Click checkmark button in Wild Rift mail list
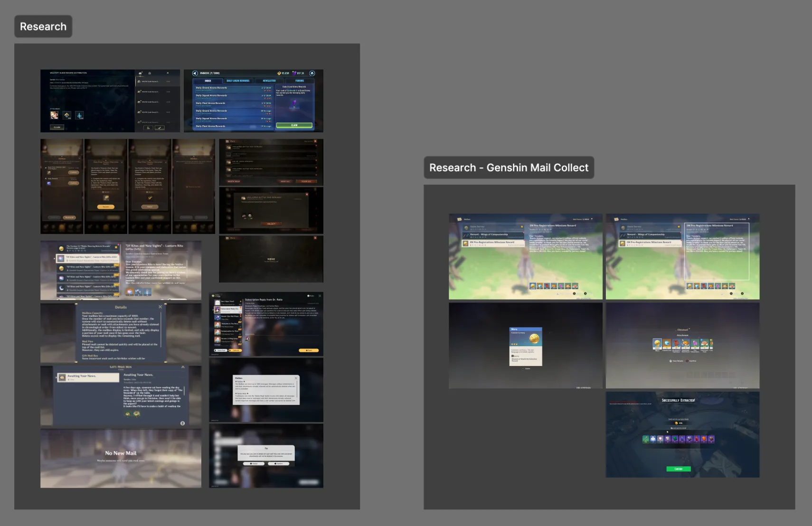The width and height of the screenshot is (812, 526). click(160, 128)
